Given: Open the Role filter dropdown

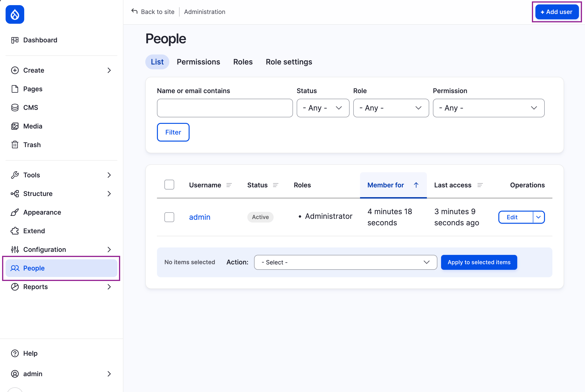Looking at the screenshot, I should point(391,108).
